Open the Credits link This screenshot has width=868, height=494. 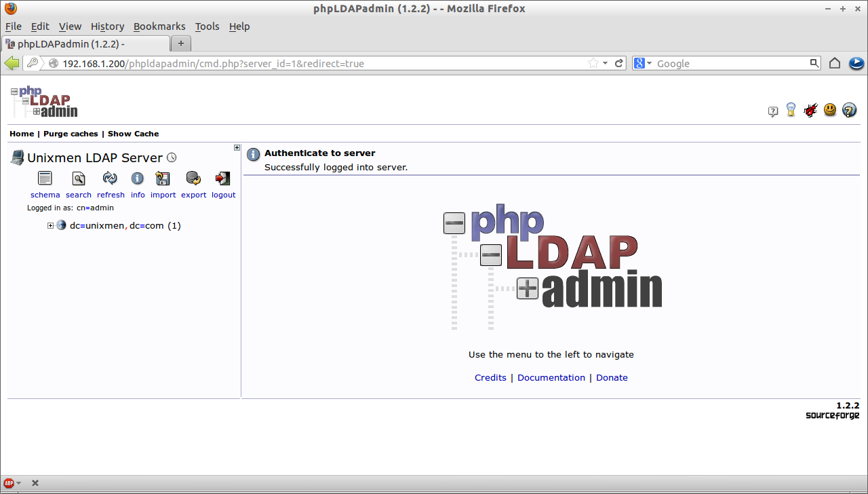[x=490, y=378]
